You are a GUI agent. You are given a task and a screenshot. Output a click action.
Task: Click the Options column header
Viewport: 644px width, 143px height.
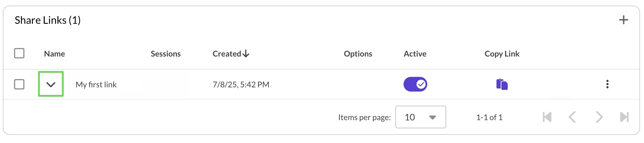click(x=358, y=54)
